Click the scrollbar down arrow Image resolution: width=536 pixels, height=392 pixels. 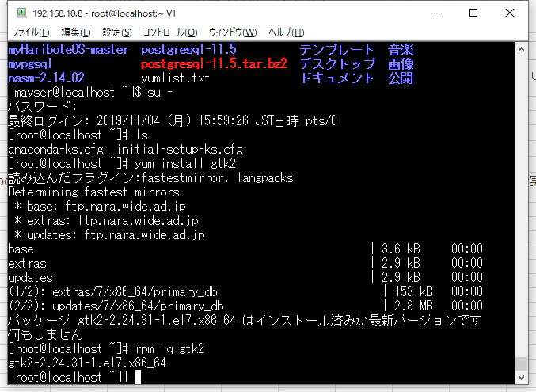pyautogui.click(x=521, y=378)
